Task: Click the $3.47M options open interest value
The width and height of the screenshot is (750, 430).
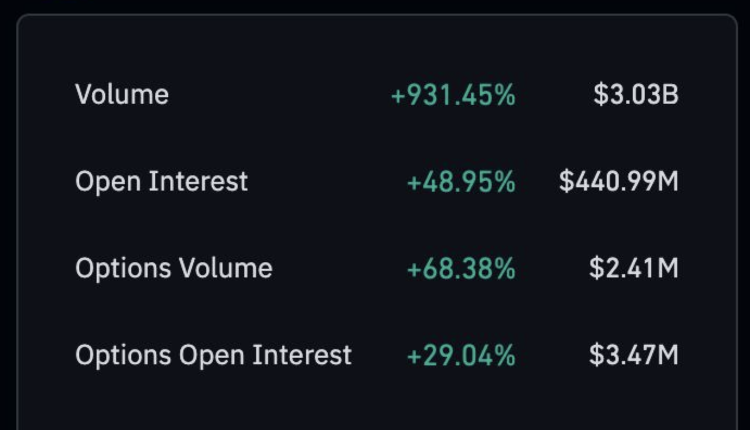Action: click(634, 355)
